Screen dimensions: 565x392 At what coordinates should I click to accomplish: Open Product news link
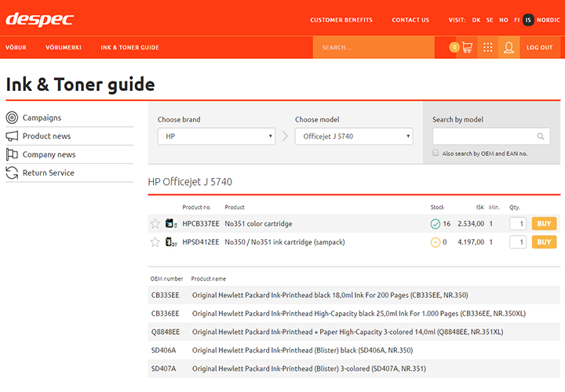47,136
